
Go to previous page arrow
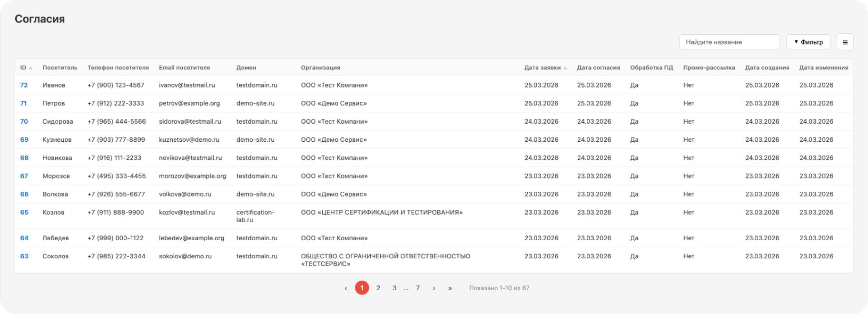pyautogui.click(x=346, y=288)
